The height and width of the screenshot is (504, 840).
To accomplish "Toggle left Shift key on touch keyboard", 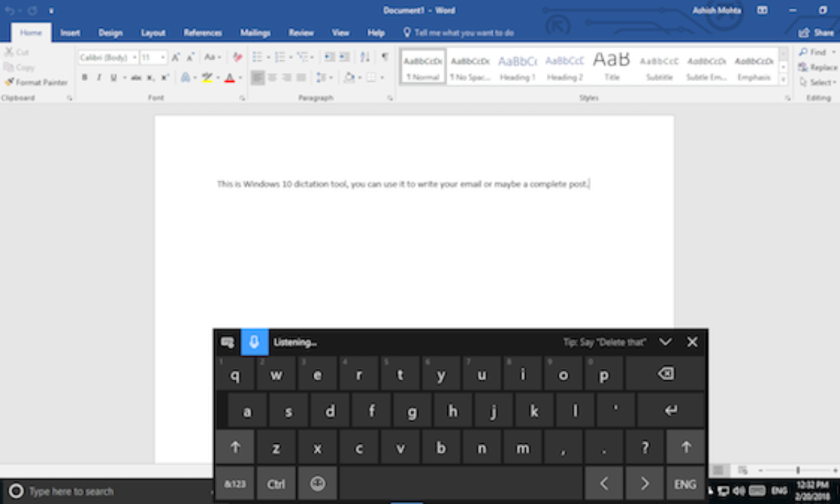I will pyautogui.click(x=234, y=447).
